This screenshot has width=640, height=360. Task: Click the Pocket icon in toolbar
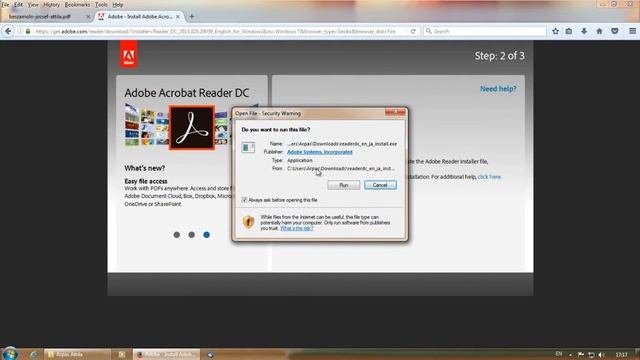point(615,31)
